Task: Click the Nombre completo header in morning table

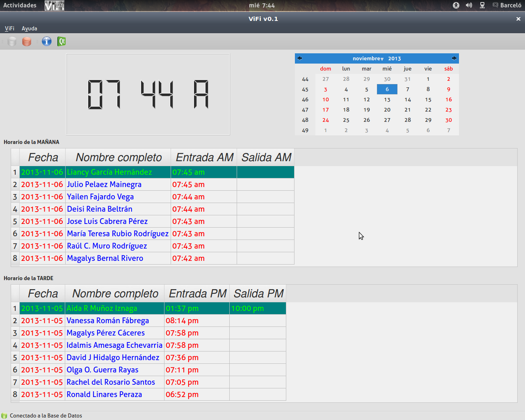Action: click(x=119, y=157)
